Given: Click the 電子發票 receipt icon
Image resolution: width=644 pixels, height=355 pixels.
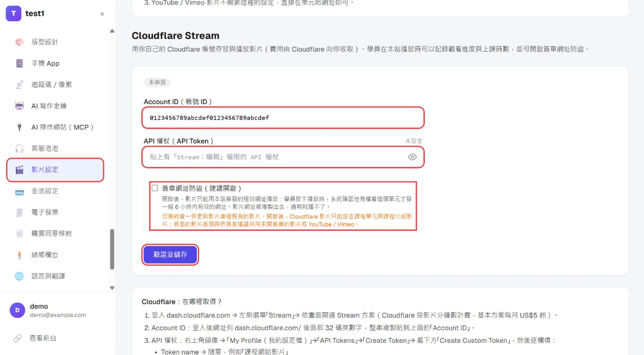Looking at the screenshot, I should (x=19, y=212).
